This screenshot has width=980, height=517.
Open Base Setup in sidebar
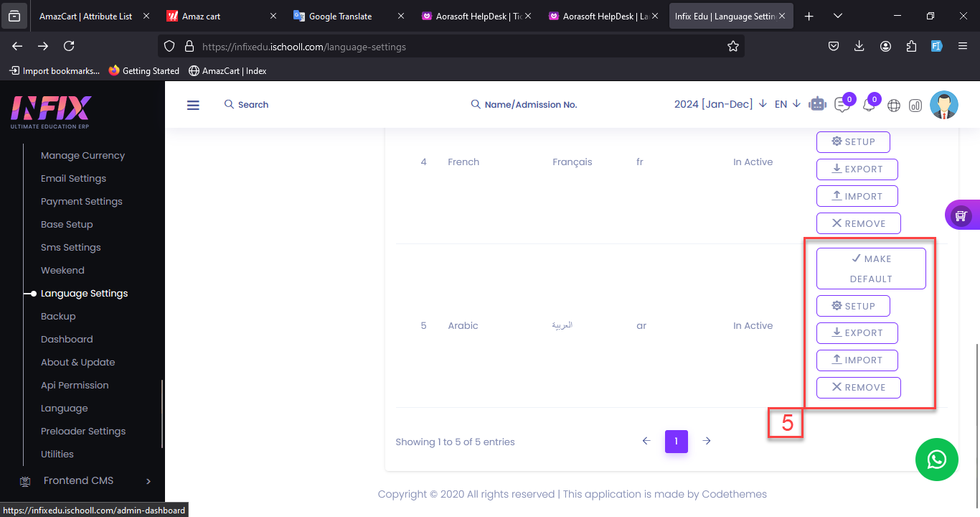[x=67, y=224]
